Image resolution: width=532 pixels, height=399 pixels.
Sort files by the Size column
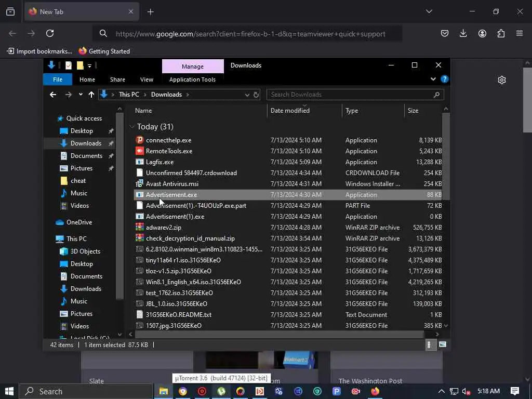(x=413, y=111)
